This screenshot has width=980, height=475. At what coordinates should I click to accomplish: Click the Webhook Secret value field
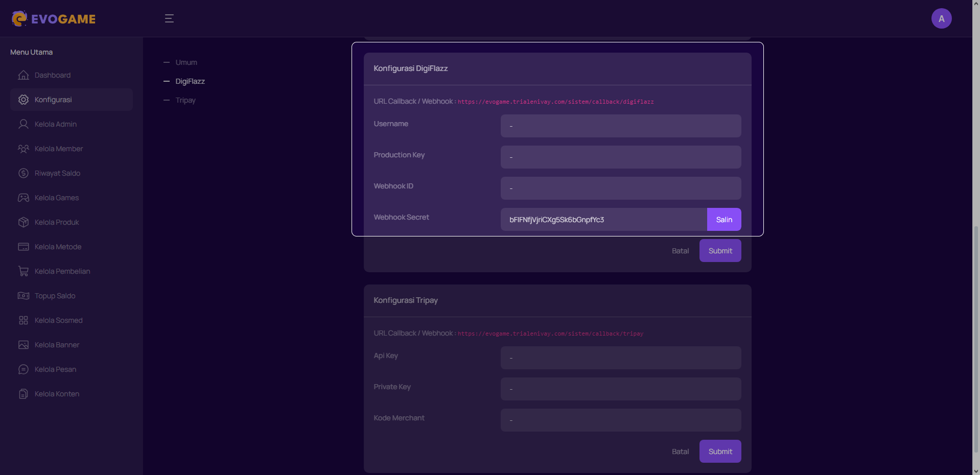[604, 219]
